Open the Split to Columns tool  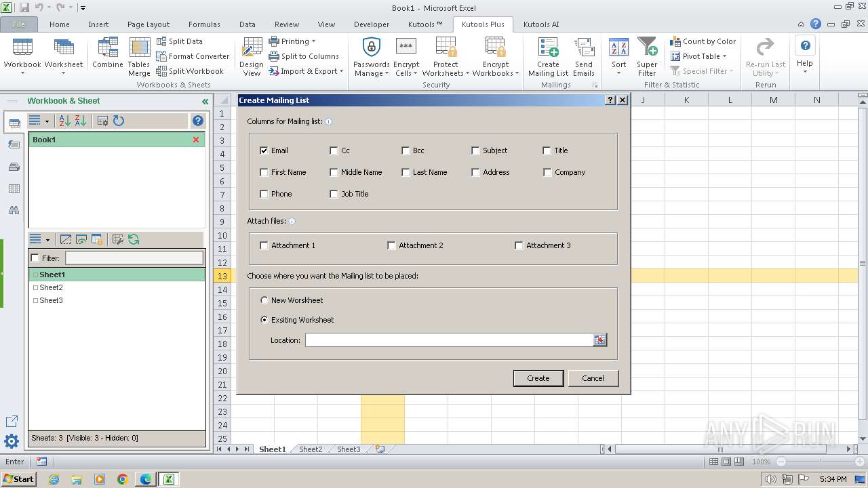pyautogui.click(x=304, y=56)
